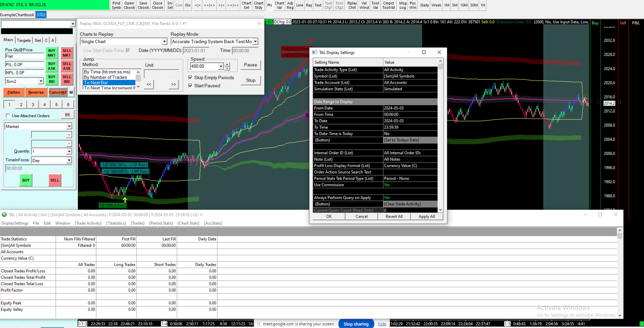Open the Sim2 trade account dropdown
Image resolution: width=644 pixels, height=328 pixels.
41,81
